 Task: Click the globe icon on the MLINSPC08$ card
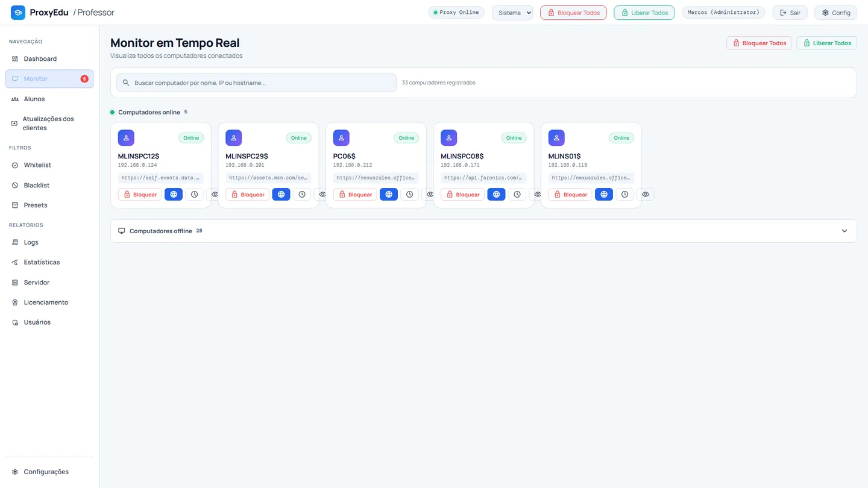[x=496, y=195]
